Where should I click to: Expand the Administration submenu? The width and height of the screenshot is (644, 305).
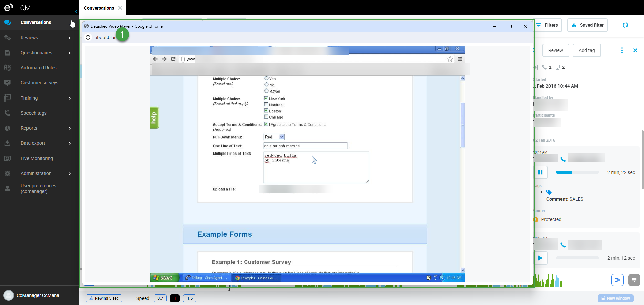point(69,174)
